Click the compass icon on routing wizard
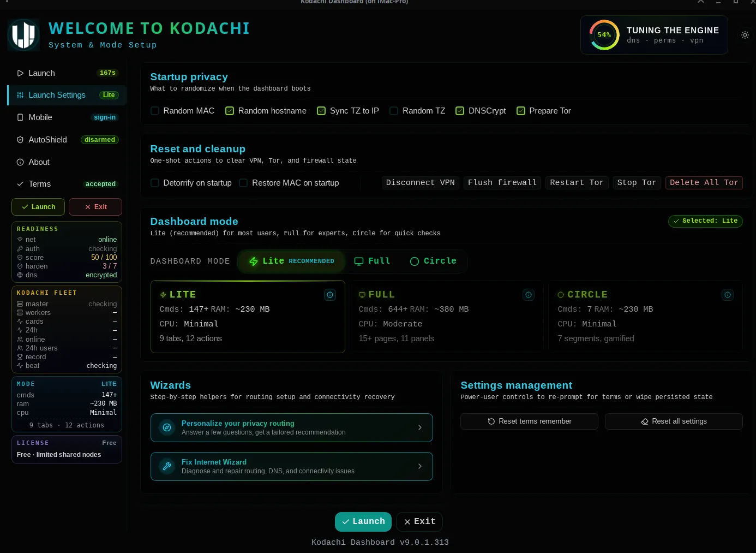Image resolution: width=756 pixels, height=553 pixels. 167,428
